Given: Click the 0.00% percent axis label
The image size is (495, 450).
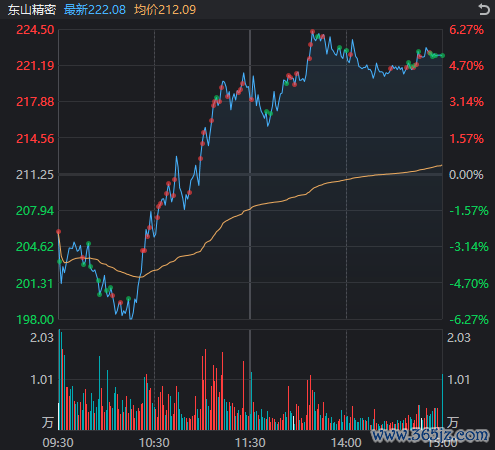Looking at the screenshot, I should [x=466, y=174].
